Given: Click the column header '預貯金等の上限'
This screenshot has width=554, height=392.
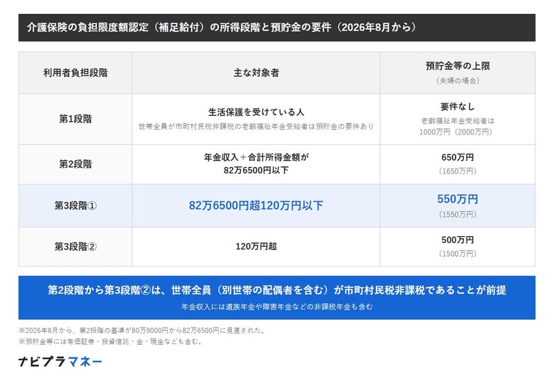Looking at the screenshot, I should coord(458,66).
